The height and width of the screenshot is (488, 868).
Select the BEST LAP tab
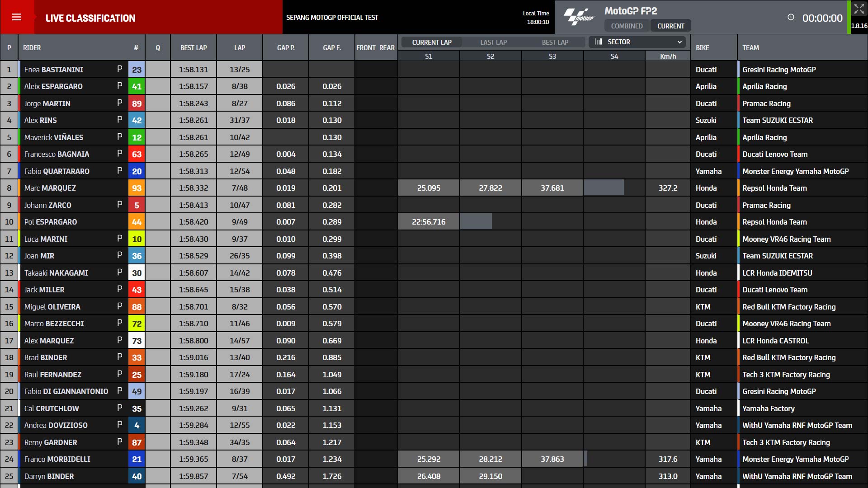555,42
